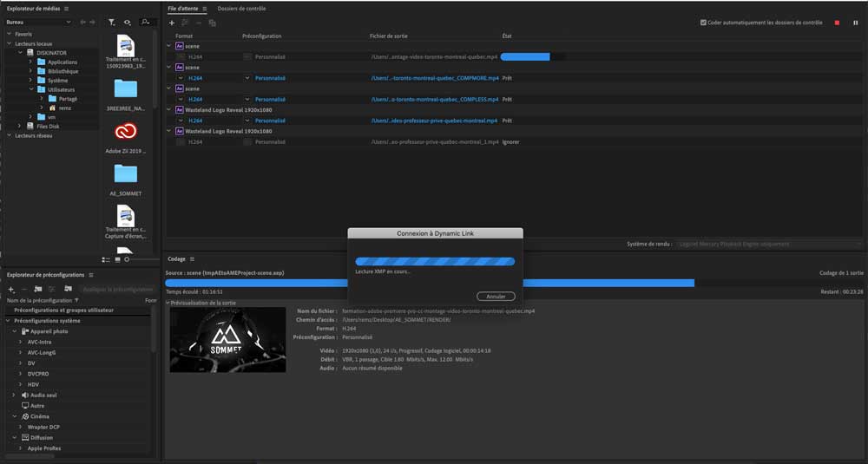Click the delete preset minus icon
Image resolution: width=868 pixels, height=464 pixels.
(23, 289)
